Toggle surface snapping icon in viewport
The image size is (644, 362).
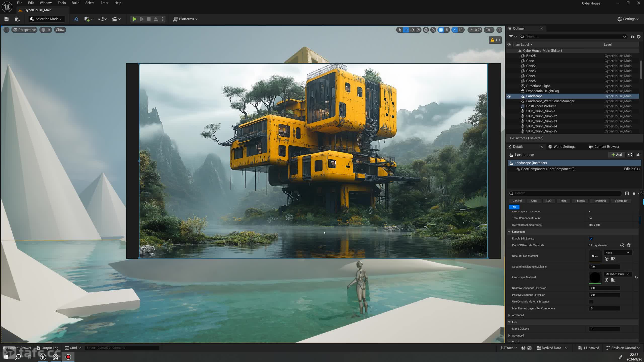point(433,30)
